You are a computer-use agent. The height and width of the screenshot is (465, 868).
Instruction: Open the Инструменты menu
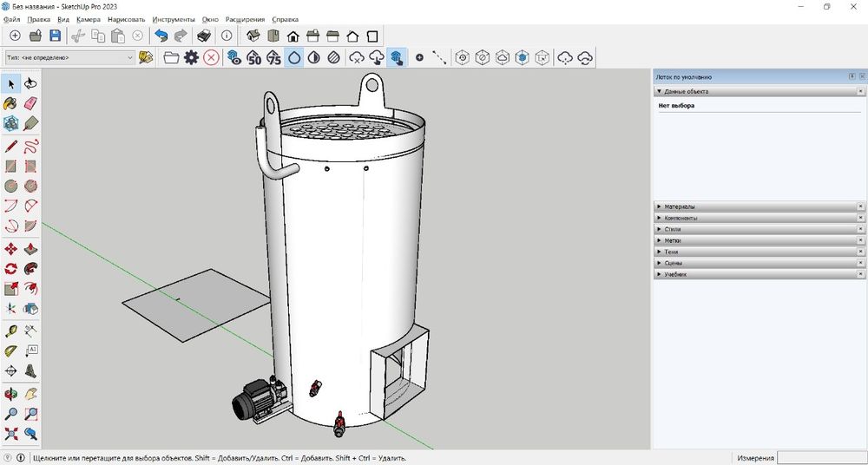pos(174,19)
